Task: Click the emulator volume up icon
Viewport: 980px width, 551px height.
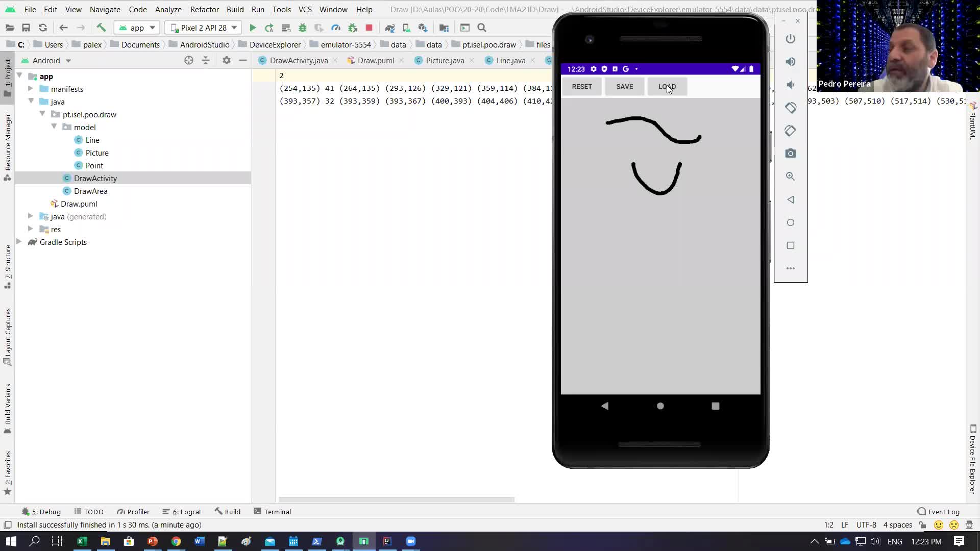Action: pos(791,62)
